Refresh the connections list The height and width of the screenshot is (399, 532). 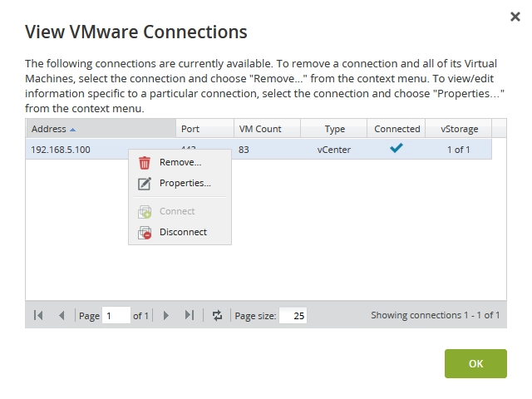point(217,316)
